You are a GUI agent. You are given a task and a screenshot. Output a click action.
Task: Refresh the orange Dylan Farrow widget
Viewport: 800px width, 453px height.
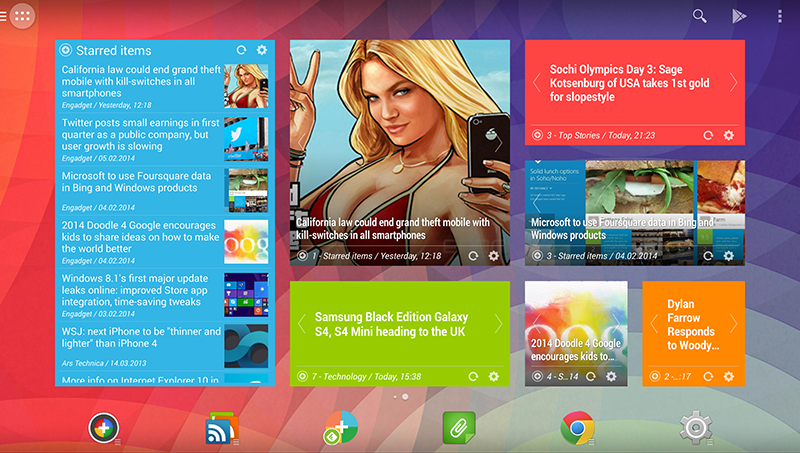(708, 376)
